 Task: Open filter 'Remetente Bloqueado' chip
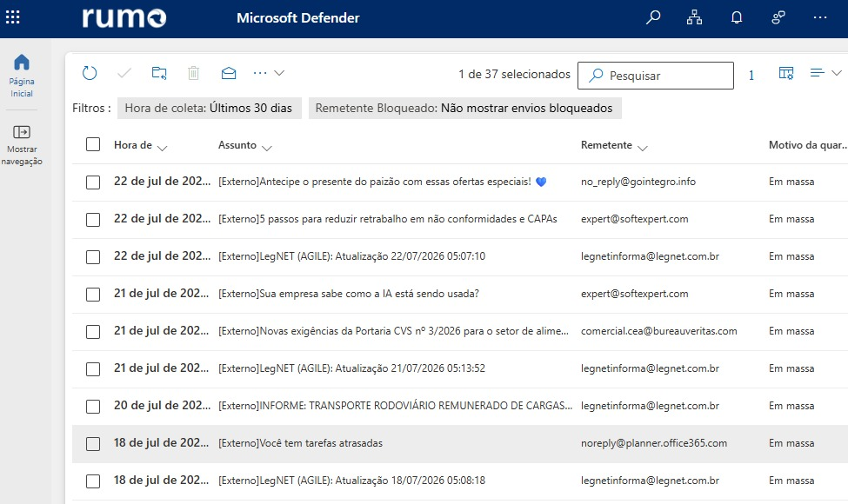coord(464,108)
